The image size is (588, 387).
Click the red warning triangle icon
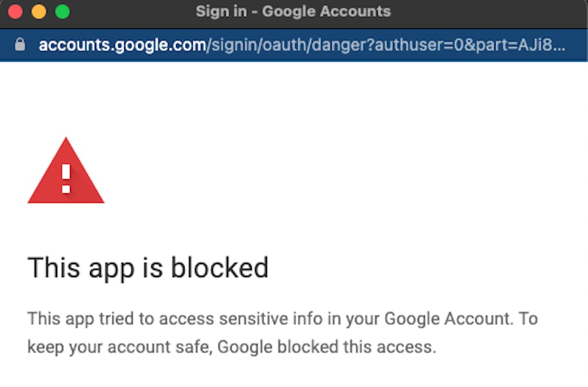pyautogui.click(x=66, y=171)
